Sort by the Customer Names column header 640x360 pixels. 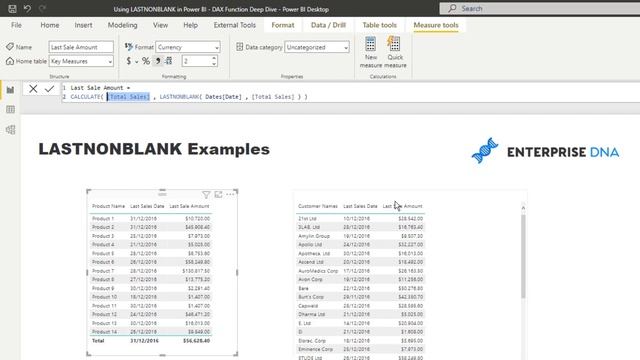(318, 207)
